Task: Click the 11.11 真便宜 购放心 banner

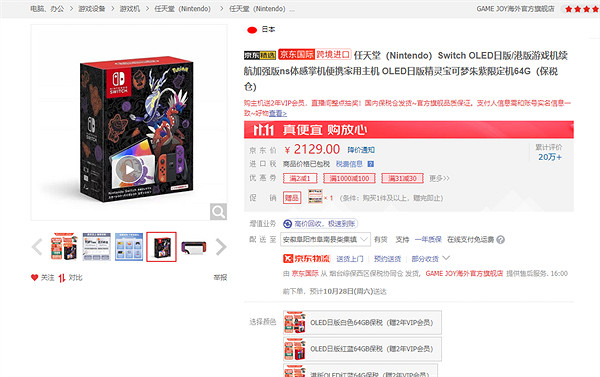Action: click(409, 130)
